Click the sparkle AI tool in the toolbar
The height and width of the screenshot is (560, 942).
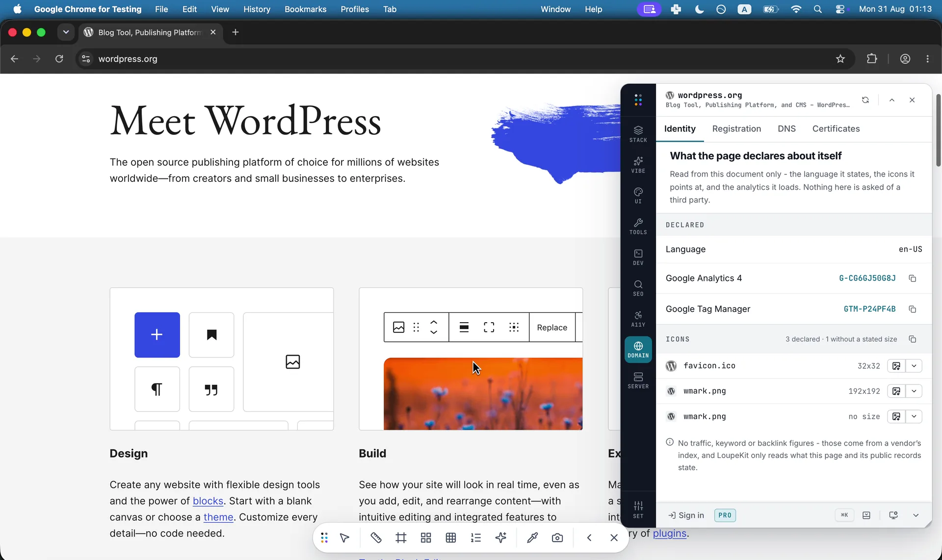pos(501,538)
